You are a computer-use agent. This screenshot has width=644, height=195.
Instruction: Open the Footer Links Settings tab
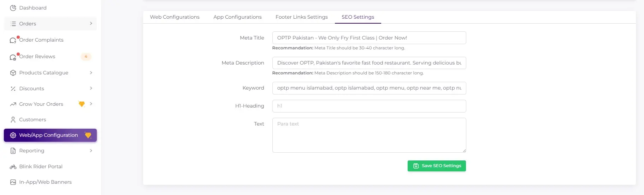tap(301, 17)
